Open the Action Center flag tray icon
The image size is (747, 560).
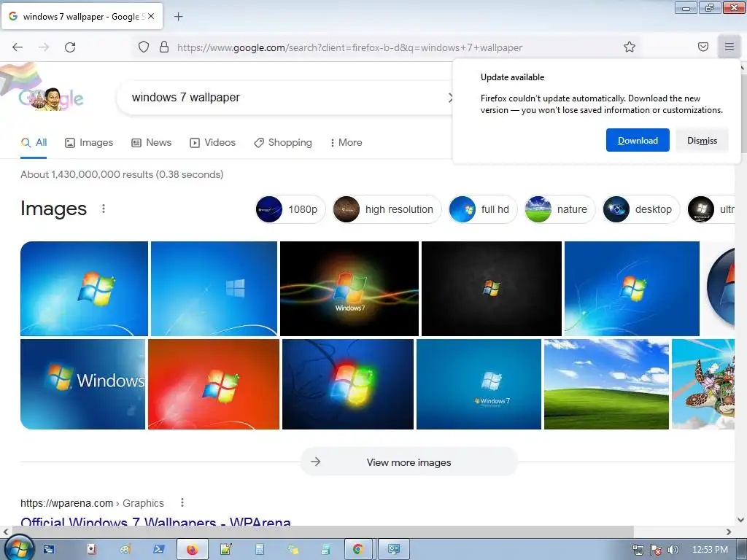point(656,550)
